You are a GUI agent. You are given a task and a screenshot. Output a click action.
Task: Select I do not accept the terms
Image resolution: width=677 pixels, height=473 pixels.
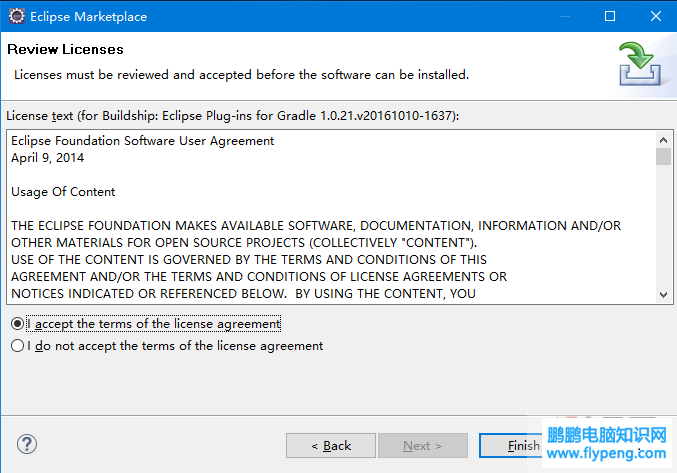17,346
